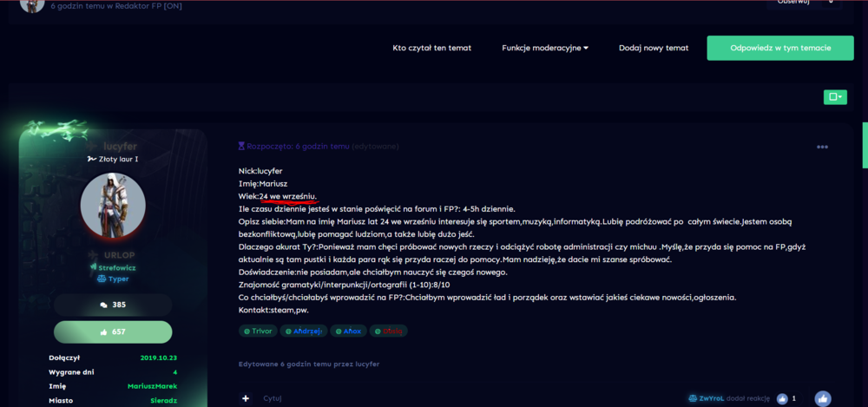
Task: Click the plus multi-quote icon
Action: tap(246, 398)
